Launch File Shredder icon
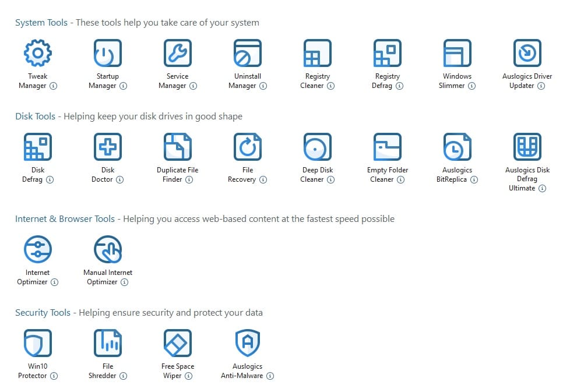Image resolution: width=570 pixels, height=392 pixels. (108, 343)
